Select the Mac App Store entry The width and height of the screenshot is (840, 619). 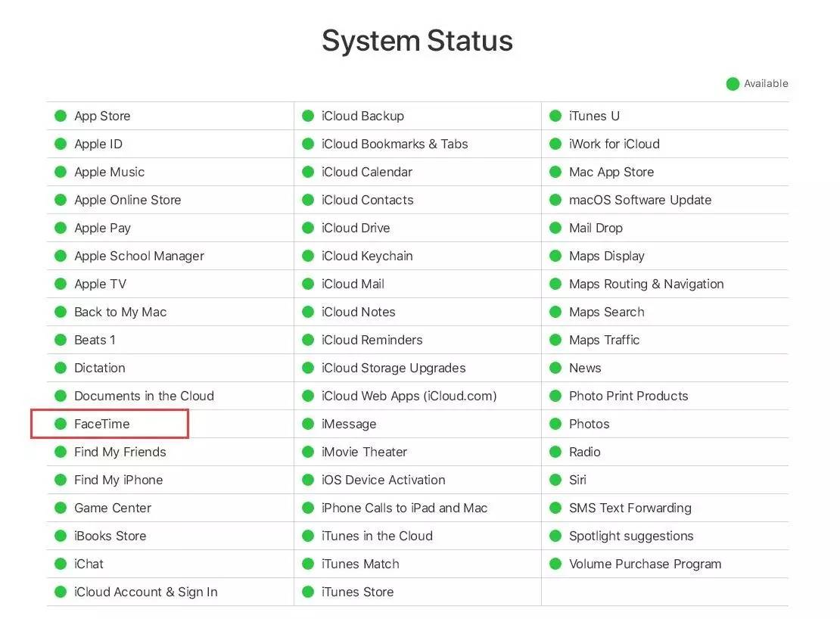coord(611,172)
